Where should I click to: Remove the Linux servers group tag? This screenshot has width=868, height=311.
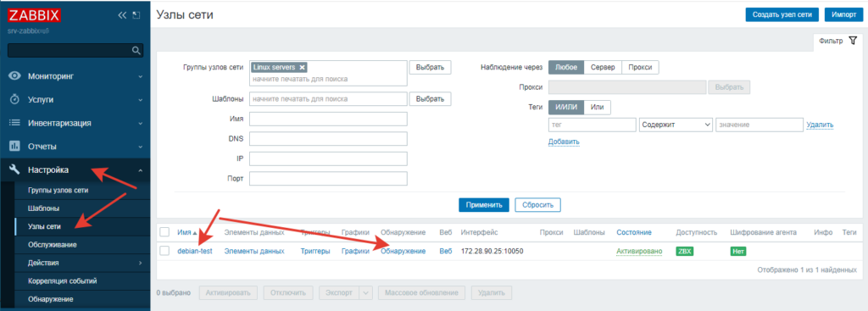tap(302, 67)
